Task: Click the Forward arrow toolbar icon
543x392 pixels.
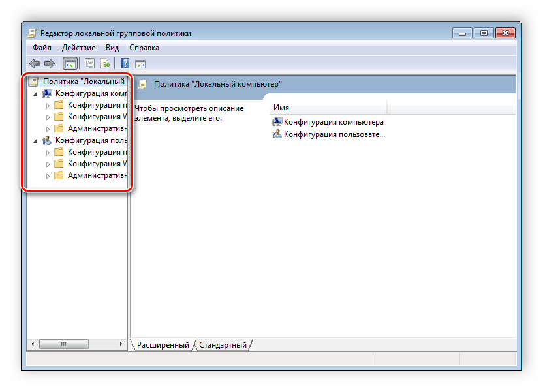Action: click(x=49, y=63)
